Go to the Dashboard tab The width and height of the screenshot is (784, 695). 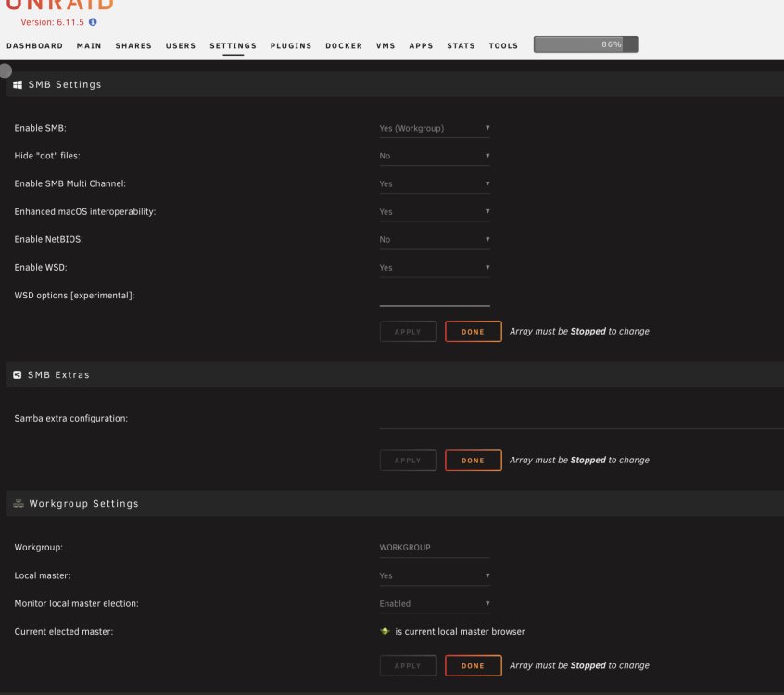(35, 45)
